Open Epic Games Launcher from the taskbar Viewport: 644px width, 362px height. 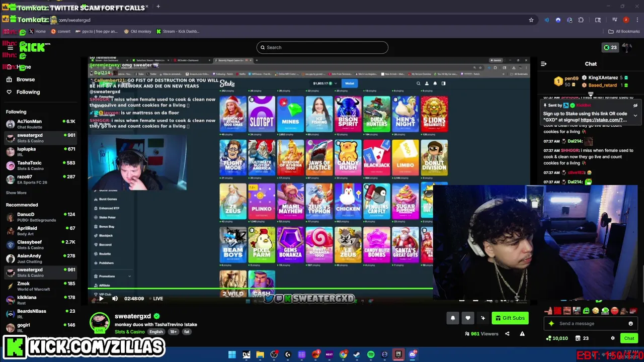click(x=398, y=355)
